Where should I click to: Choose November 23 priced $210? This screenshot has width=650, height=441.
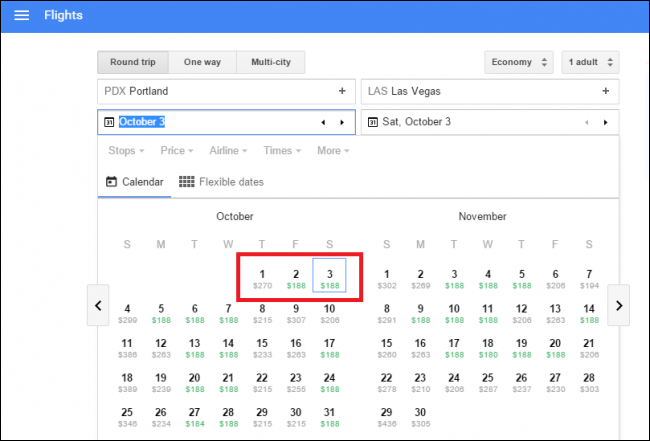420,383
